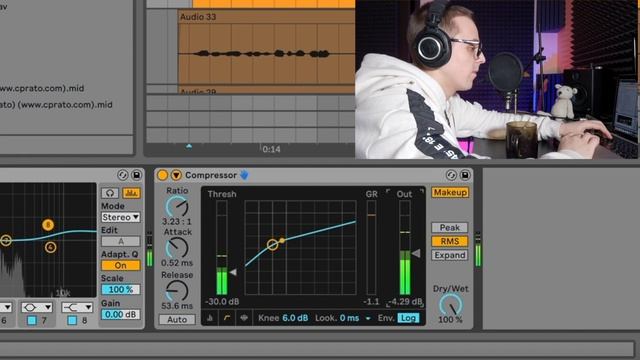
Task: Click the EQ Eight save preset icon
Action: [x=136, y=175]
